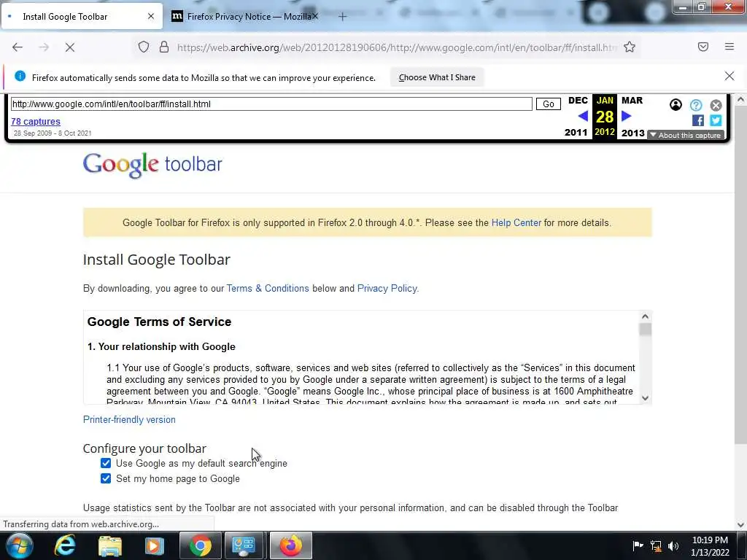The width and height of the screenshot is (747, 560).
Task: Click terms box scroll down arrow
Action: tap(645, 398)
